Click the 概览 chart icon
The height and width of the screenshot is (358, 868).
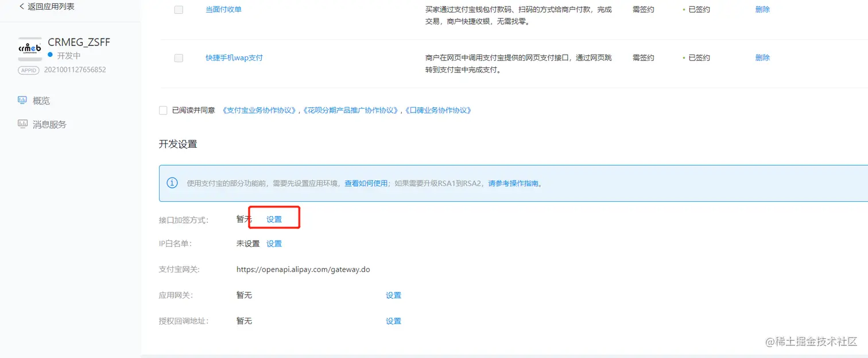(22, 100)
